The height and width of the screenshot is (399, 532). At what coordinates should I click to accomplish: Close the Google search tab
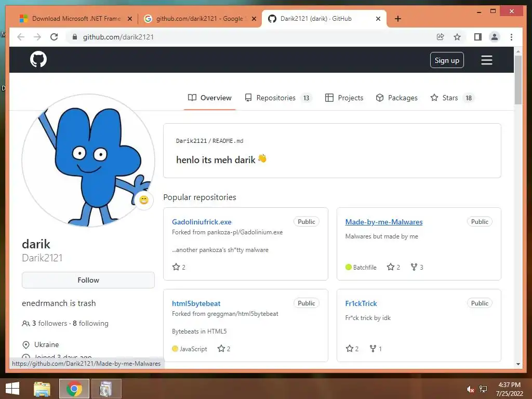click(254, 19)
